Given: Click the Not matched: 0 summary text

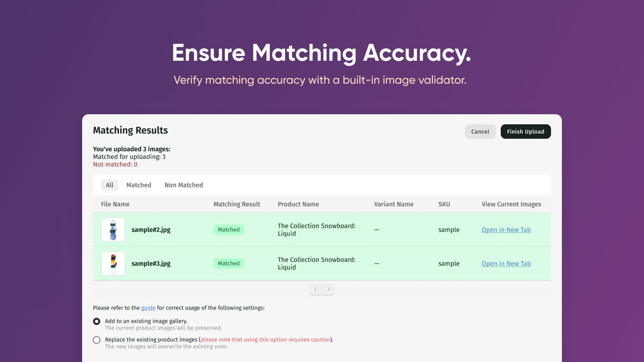Looking at the screenshot, I should pyautogui.click(x=115, y=164).
